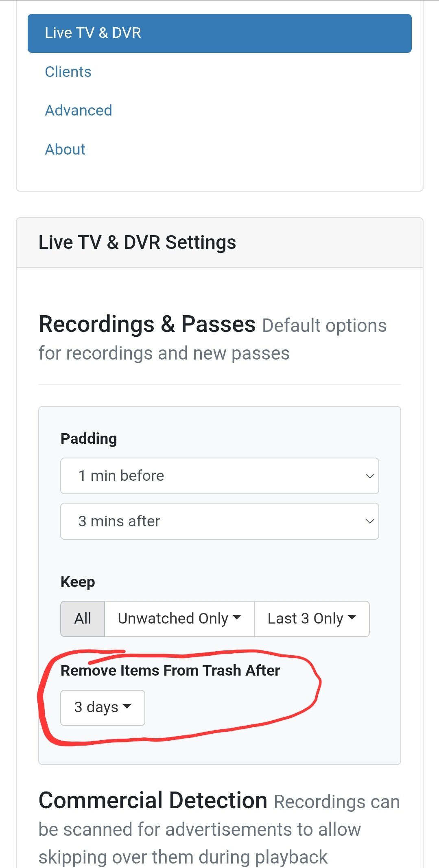Go to the Clients settings section
The width and height of the screenshot is (439, 868).
click(68, 72)
